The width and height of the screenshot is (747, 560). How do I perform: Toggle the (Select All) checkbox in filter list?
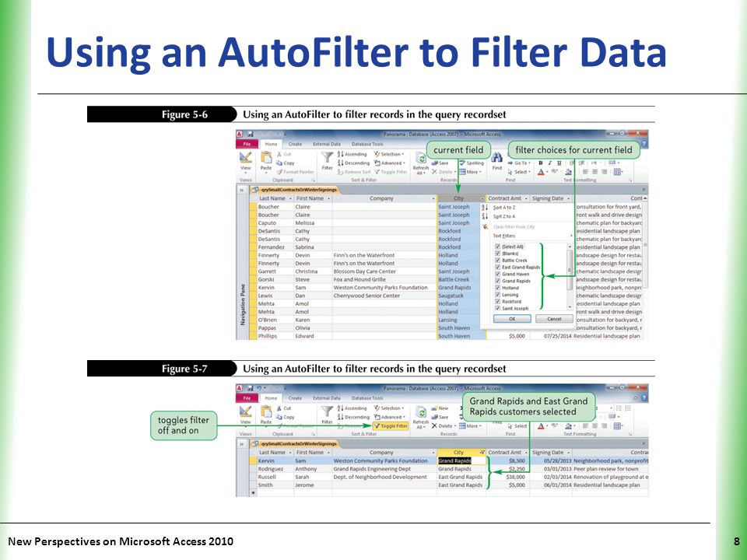[x=497, y=247]
